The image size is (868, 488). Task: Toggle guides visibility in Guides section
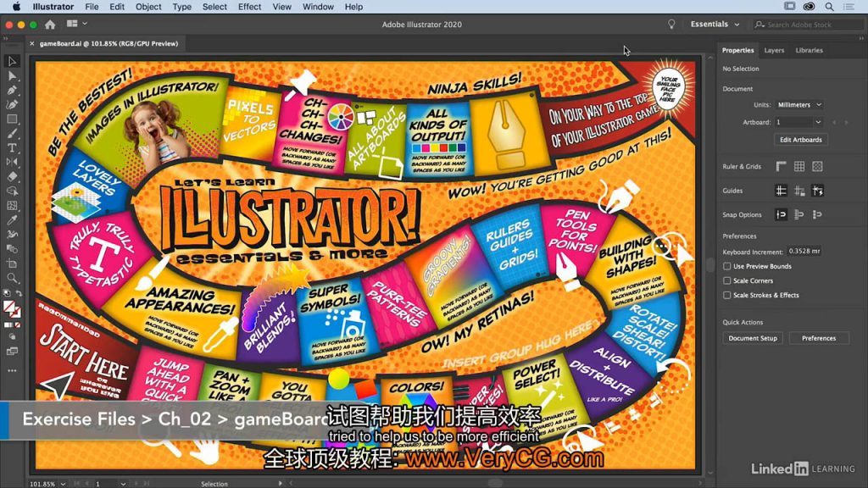[x=781, y=191]
